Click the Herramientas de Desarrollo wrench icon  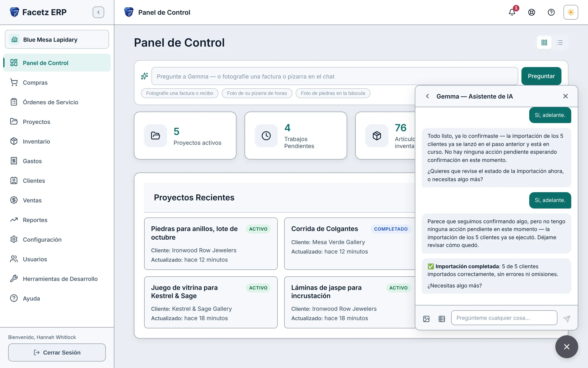14,279
